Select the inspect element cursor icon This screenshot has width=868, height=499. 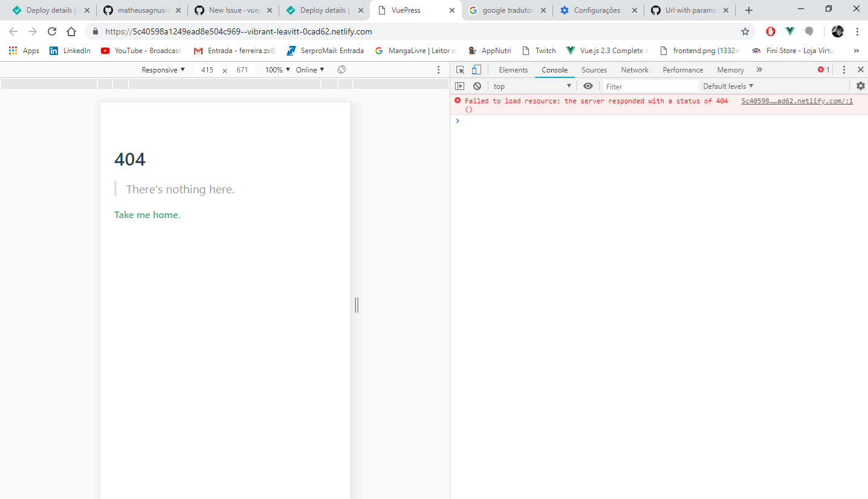[x=460, y=69]
